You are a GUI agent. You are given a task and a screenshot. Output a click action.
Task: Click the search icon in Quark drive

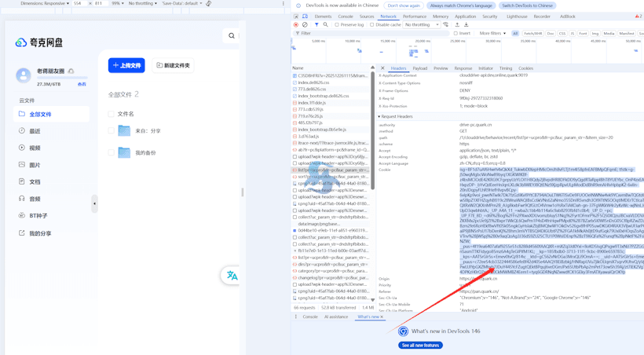232,35
